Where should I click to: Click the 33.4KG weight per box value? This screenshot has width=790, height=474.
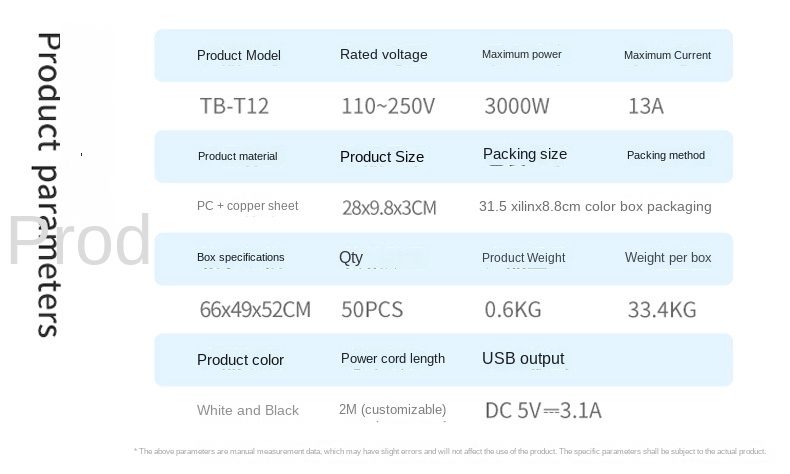[661, 310]
